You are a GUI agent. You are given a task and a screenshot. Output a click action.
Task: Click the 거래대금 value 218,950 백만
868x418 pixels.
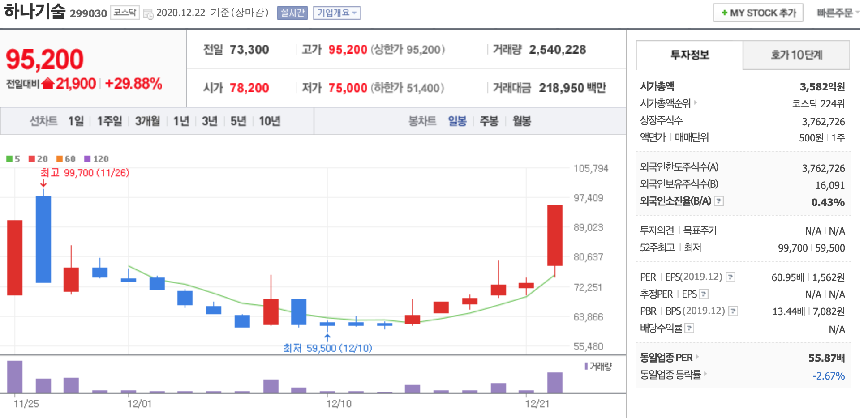pos(572,88)
